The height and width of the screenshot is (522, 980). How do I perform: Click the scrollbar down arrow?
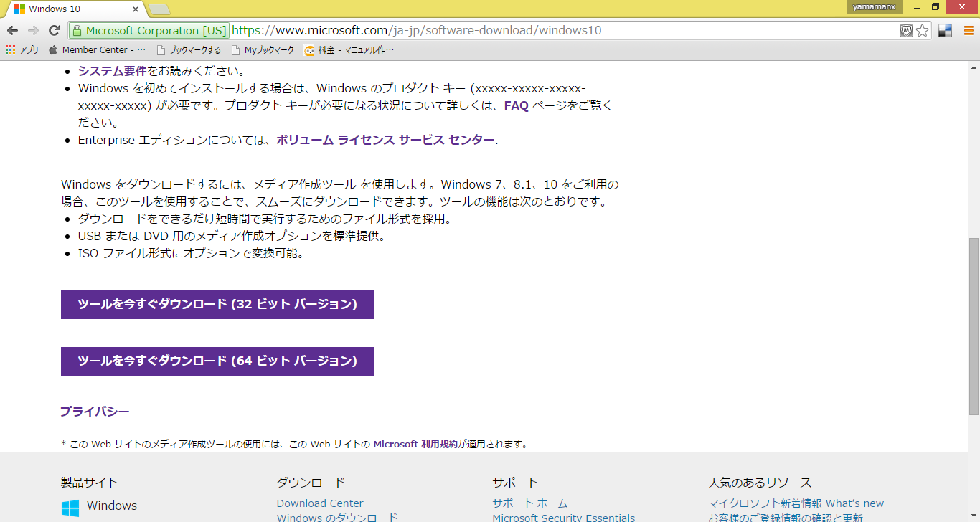tap(974, 516)
